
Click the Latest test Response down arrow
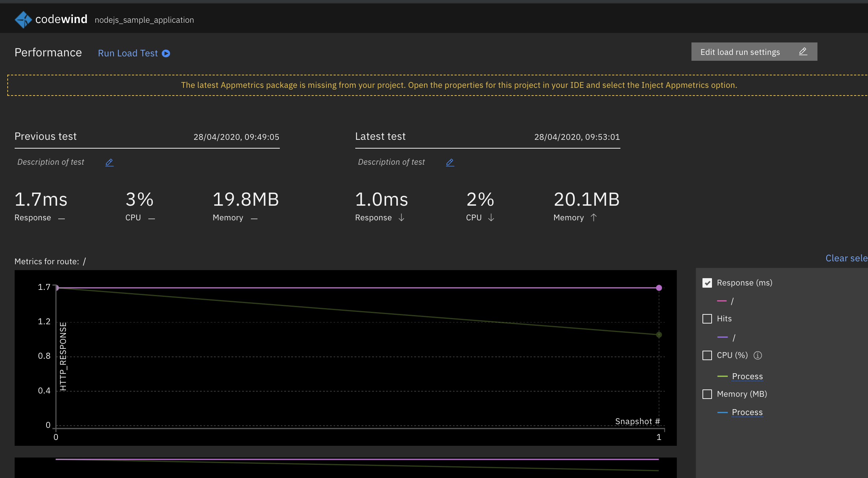[x=401, y=218]
